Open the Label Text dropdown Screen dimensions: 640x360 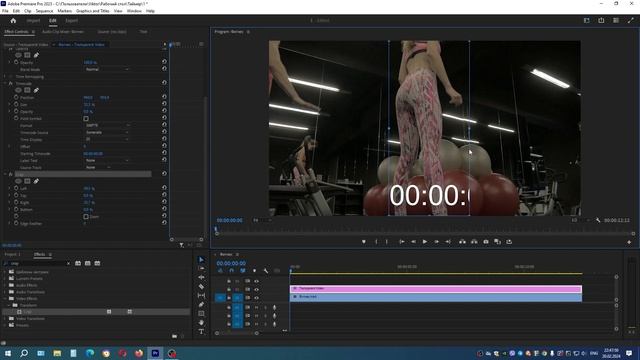[x=108, y=160]
